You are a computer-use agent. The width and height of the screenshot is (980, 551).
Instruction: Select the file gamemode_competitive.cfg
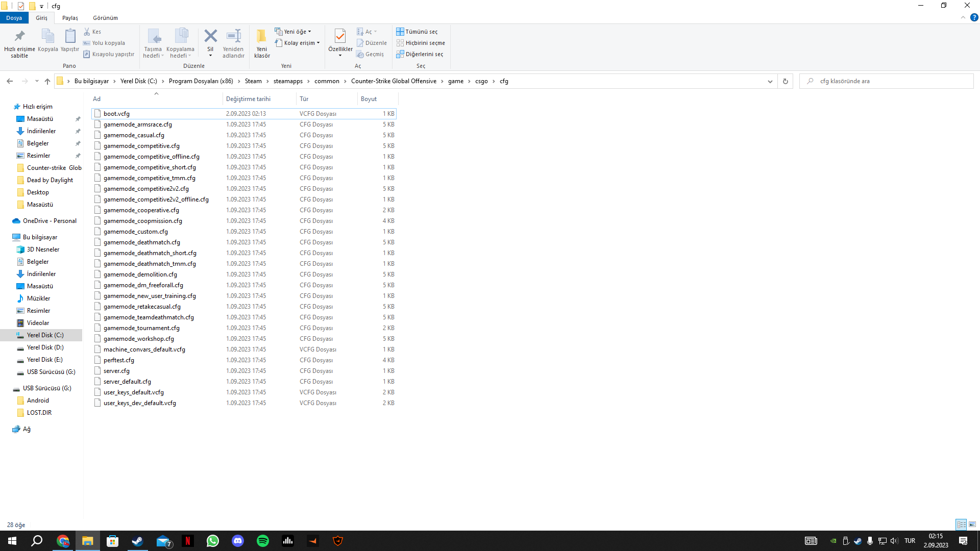point(141,146)
